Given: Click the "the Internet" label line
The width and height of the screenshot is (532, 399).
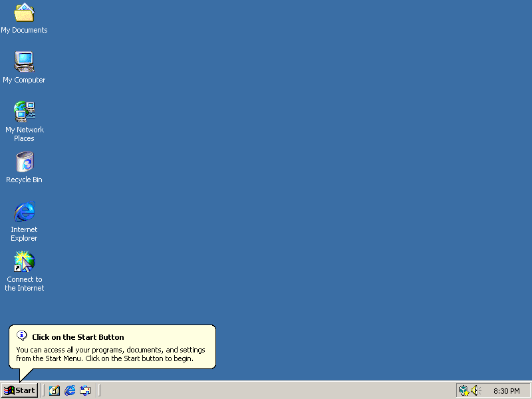Looking at the screenshot, I should [25, 288].
